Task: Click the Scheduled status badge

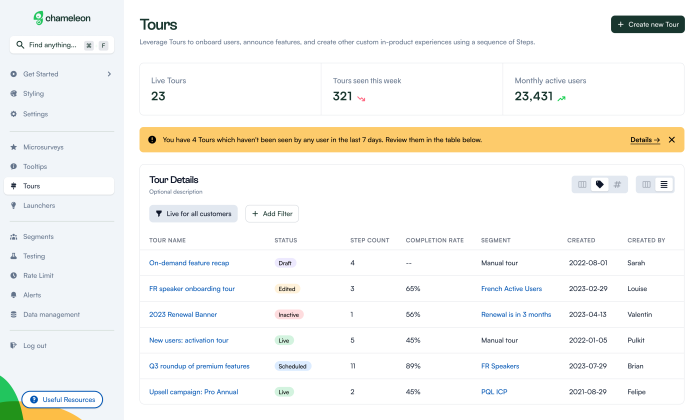Action: (293, 366)
